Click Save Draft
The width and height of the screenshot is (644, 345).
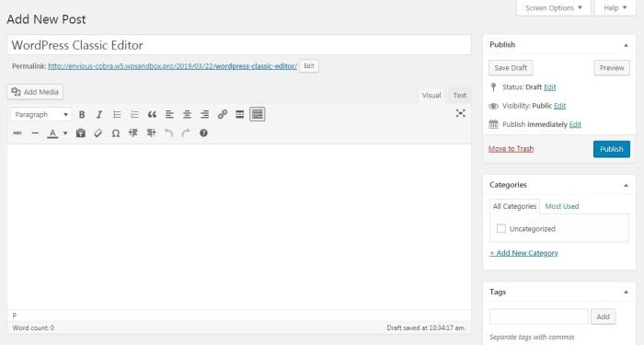511,68
